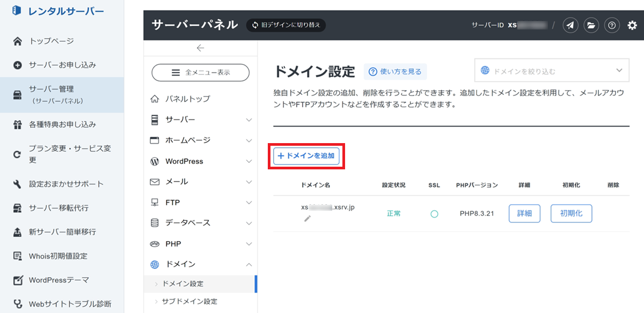Screen dimensions: 644x313
Task: Open 使い方を見る help link
Action: [x=395, y=71]
